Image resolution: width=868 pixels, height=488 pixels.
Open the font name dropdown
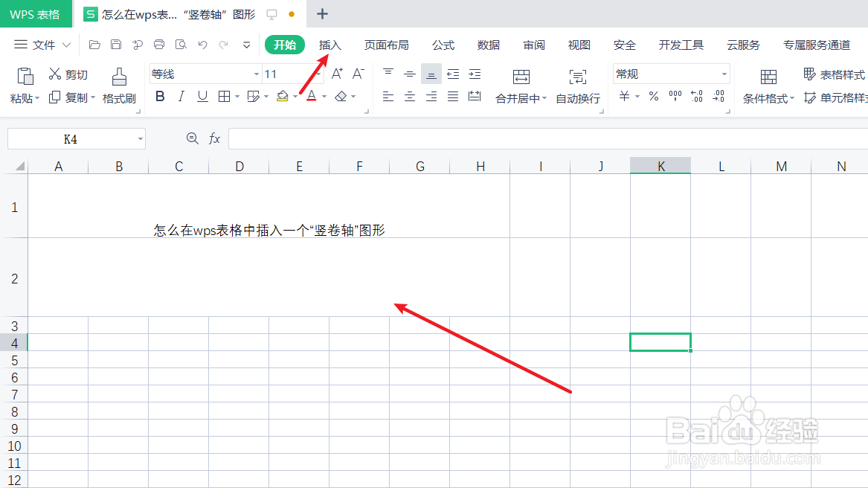tap(255, 74)
